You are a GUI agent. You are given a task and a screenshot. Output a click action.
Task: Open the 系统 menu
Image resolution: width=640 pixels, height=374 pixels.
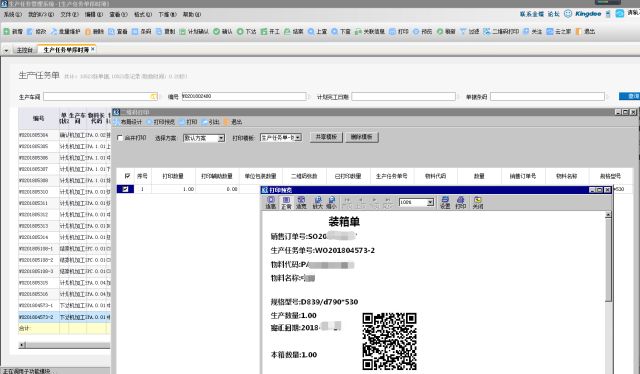click(x=13, y=14)
